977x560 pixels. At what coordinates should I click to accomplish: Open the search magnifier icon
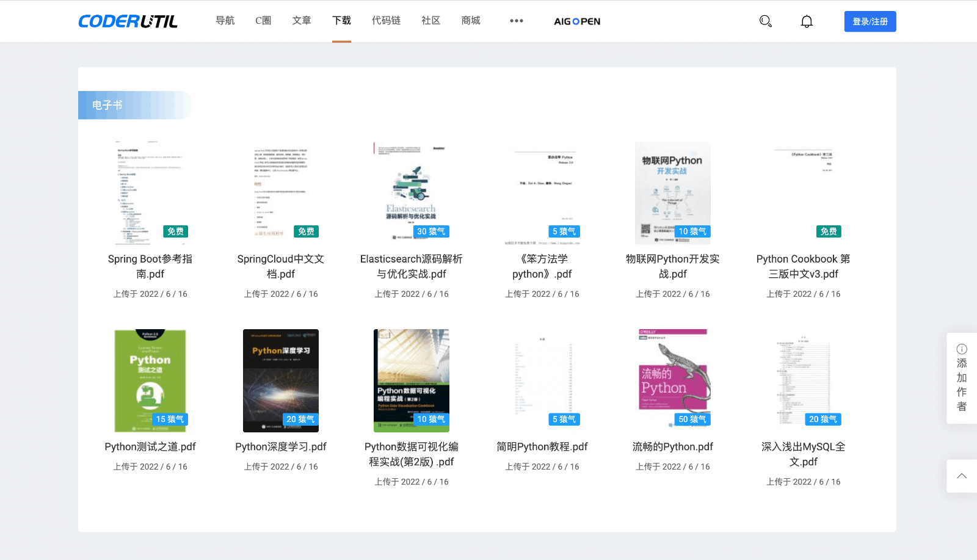(765, 21)
